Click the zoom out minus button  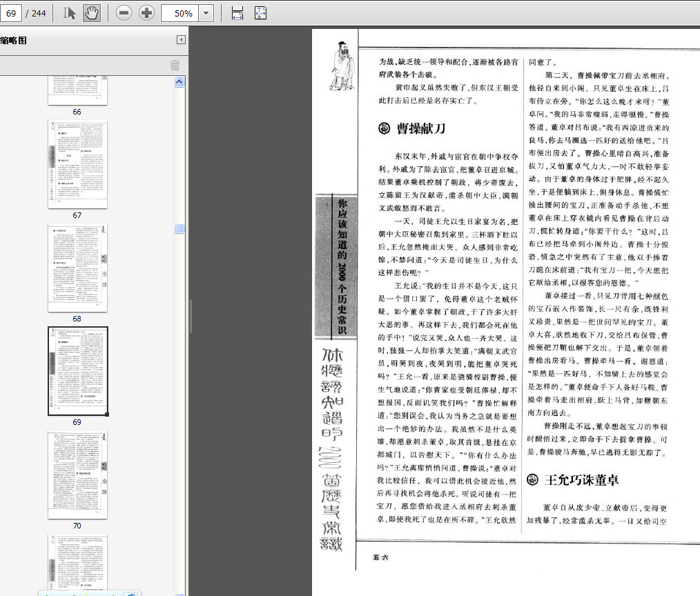point(124,13)
